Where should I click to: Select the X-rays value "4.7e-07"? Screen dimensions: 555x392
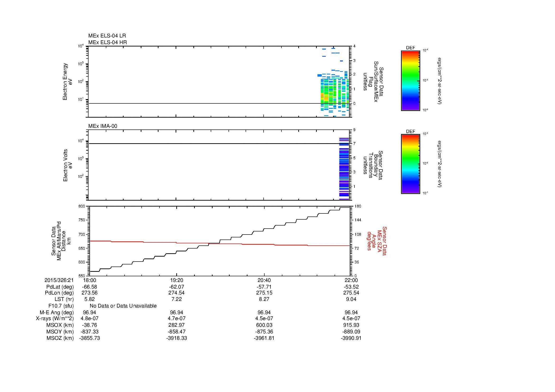pos(177,318)
